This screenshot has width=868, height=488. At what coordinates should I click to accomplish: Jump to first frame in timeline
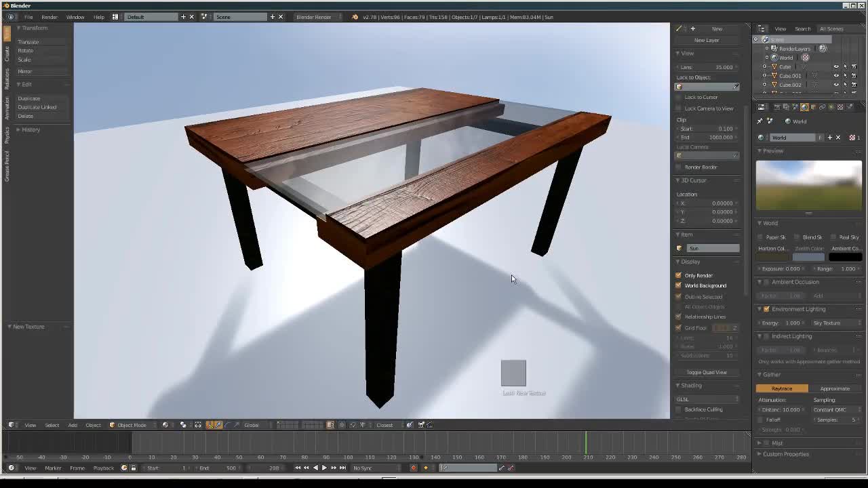[298, 468]
